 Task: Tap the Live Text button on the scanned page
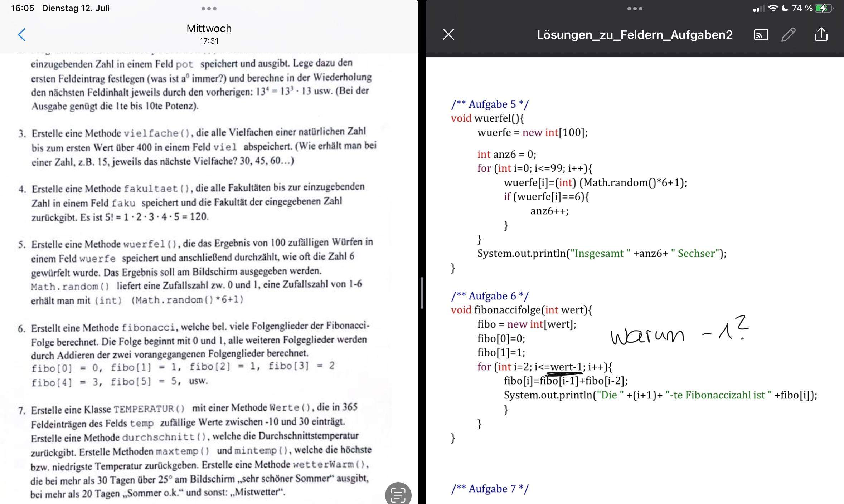398,494
